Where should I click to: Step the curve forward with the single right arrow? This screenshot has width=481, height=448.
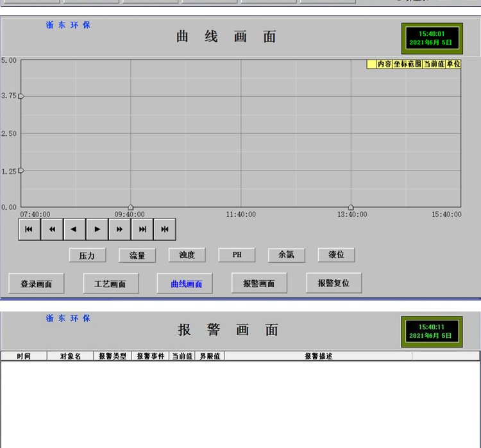(x=97, y=229)
